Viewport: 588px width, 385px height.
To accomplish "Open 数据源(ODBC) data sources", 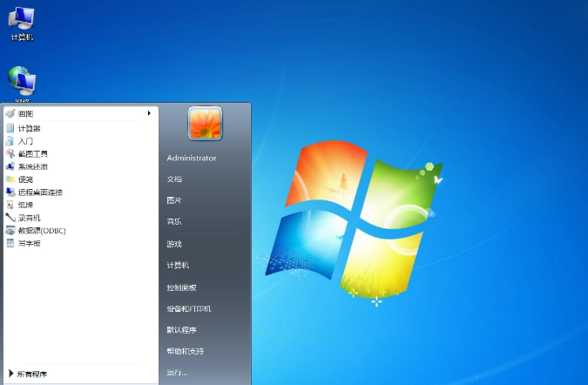I will point(36,231).
